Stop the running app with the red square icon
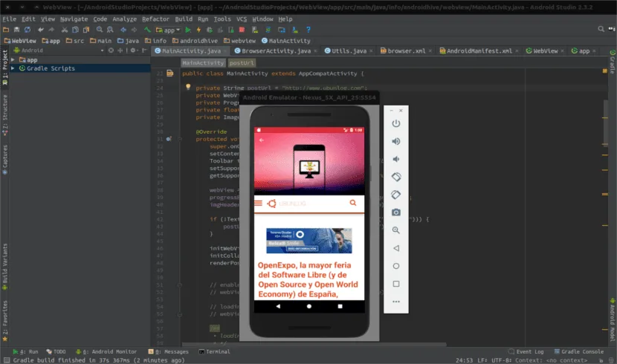The image size is (617, 364). [x=242, y=30]
